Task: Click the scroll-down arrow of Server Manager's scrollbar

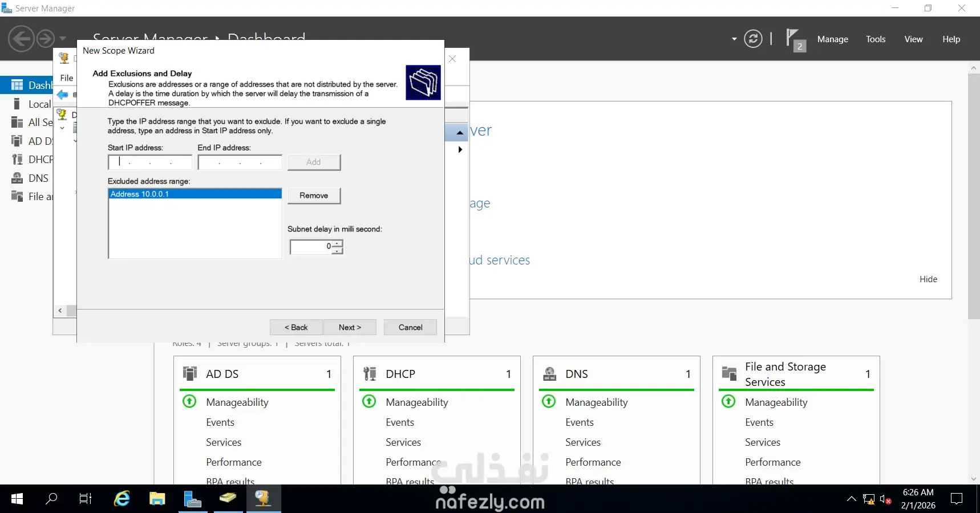Action: (974, 479)
